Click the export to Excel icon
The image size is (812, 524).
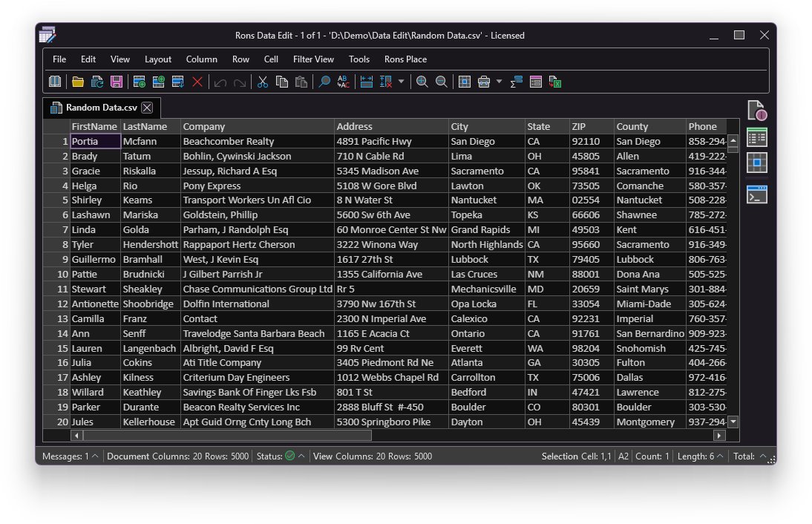[555, 82]
